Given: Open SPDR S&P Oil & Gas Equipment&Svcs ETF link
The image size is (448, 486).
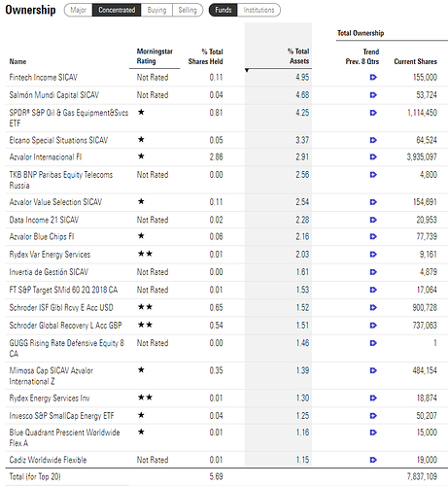Looking at the screenshot, I should (69, 118).
